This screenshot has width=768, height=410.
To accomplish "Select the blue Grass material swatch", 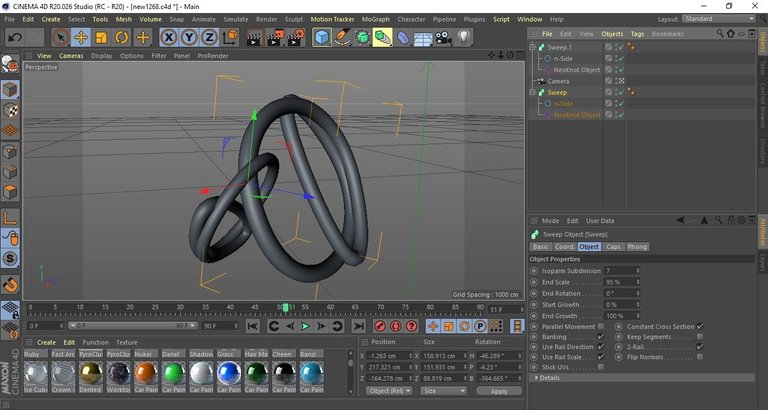I will (x=229, y=373).
